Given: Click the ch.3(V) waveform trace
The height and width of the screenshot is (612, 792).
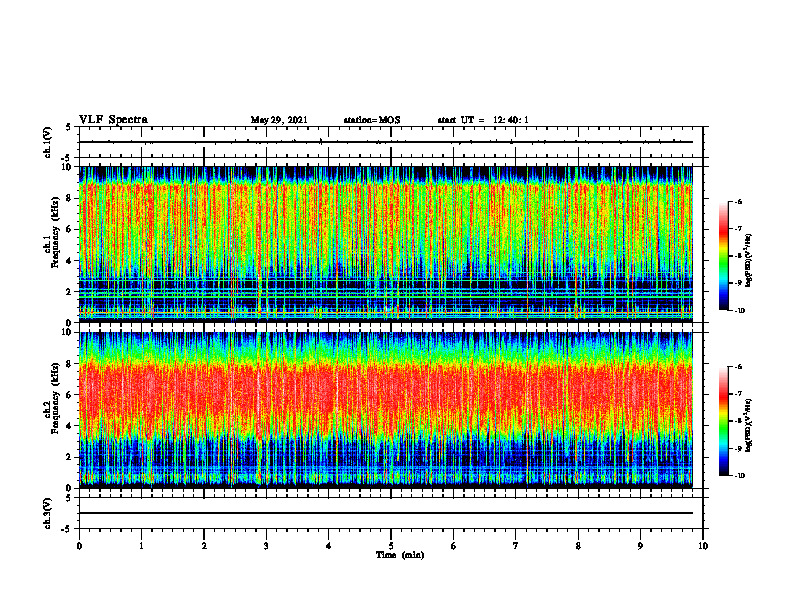Looking at the screenshot, I should [x=386, y=513].
